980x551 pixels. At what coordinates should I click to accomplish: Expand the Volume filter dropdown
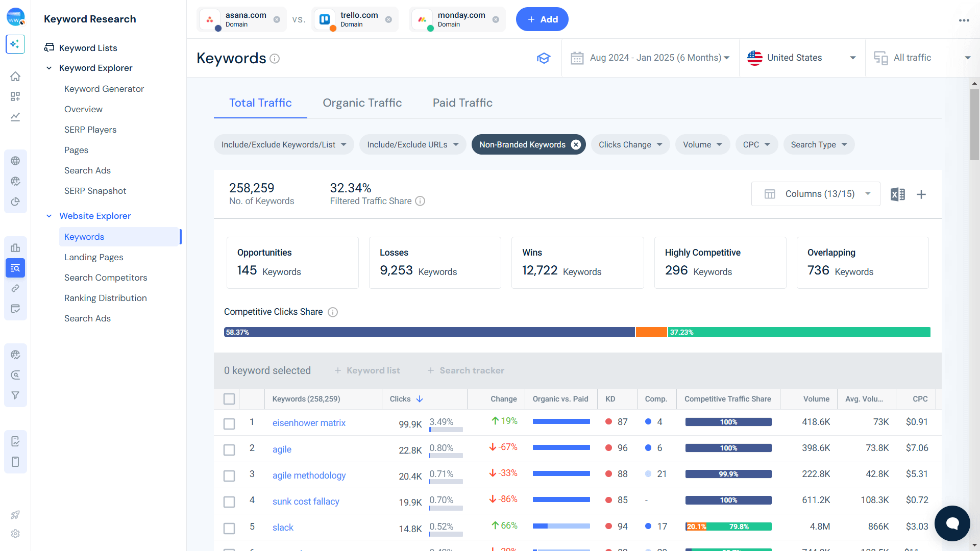pos(702,144)
